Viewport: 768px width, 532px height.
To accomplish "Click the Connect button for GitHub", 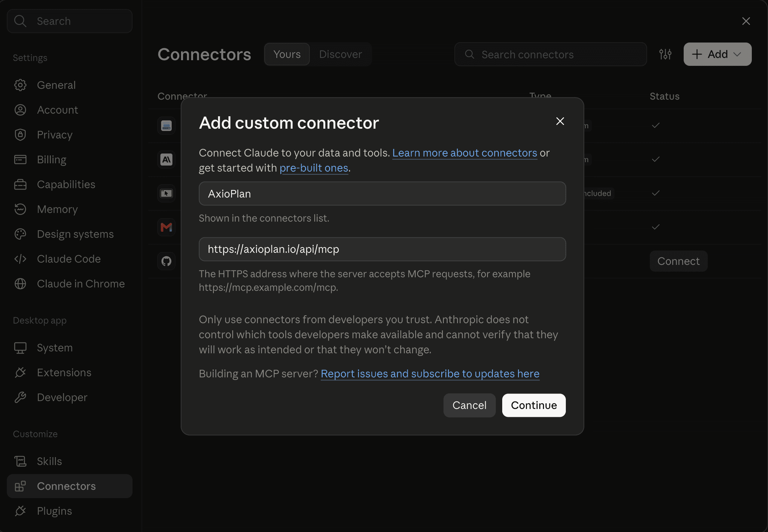I will click(x=678, y=261).
